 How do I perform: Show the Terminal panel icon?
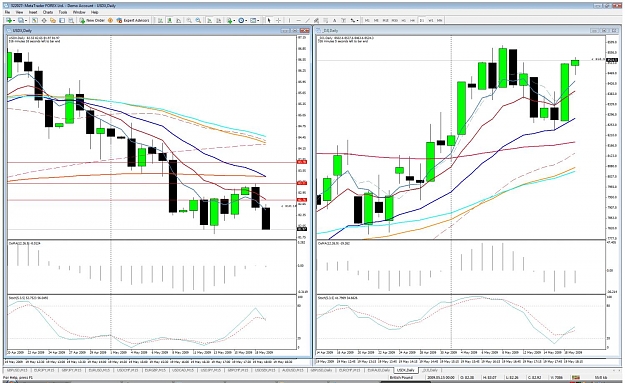coord(62,20)
